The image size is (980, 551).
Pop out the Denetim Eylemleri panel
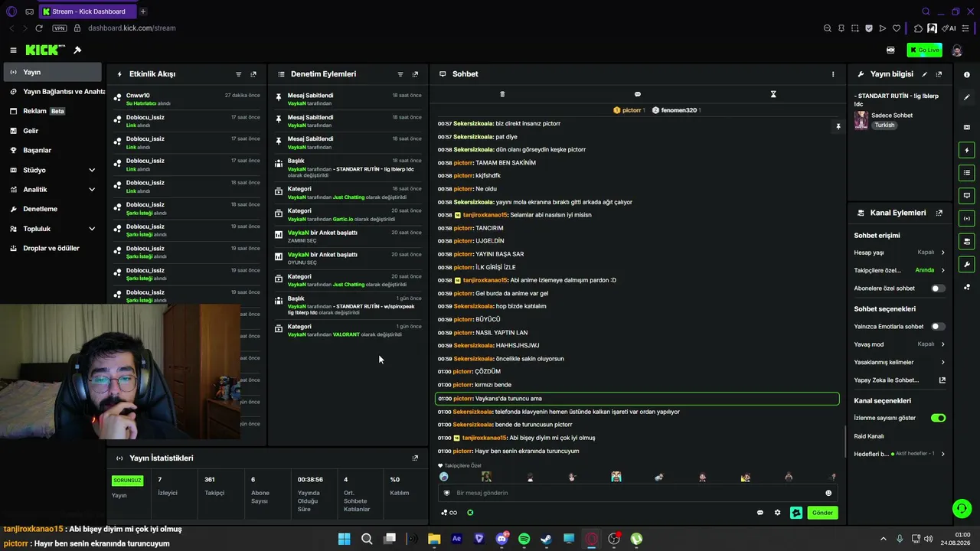(415, 74)
